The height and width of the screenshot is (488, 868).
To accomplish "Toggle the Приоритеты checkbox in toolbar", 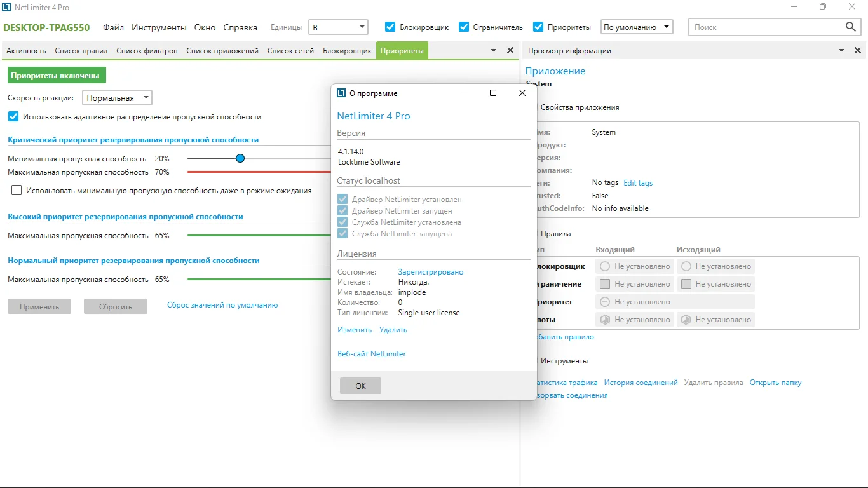I will pos(538,27).
